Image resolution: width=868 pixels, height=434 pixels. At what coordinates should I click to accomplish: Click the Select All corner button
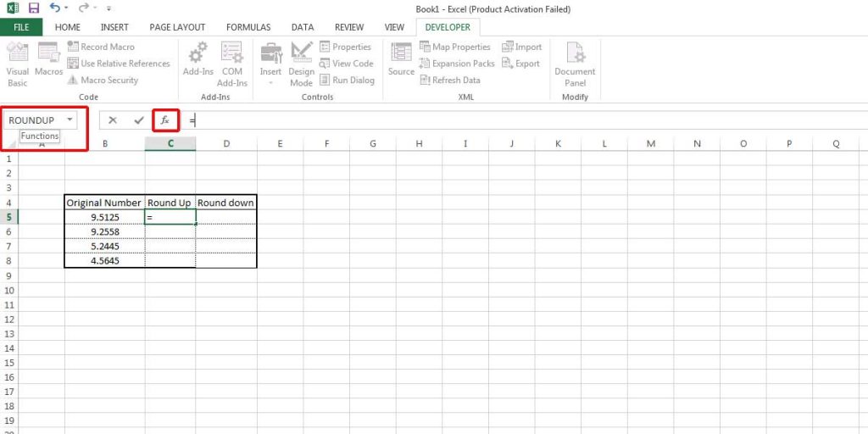point(9,144)
